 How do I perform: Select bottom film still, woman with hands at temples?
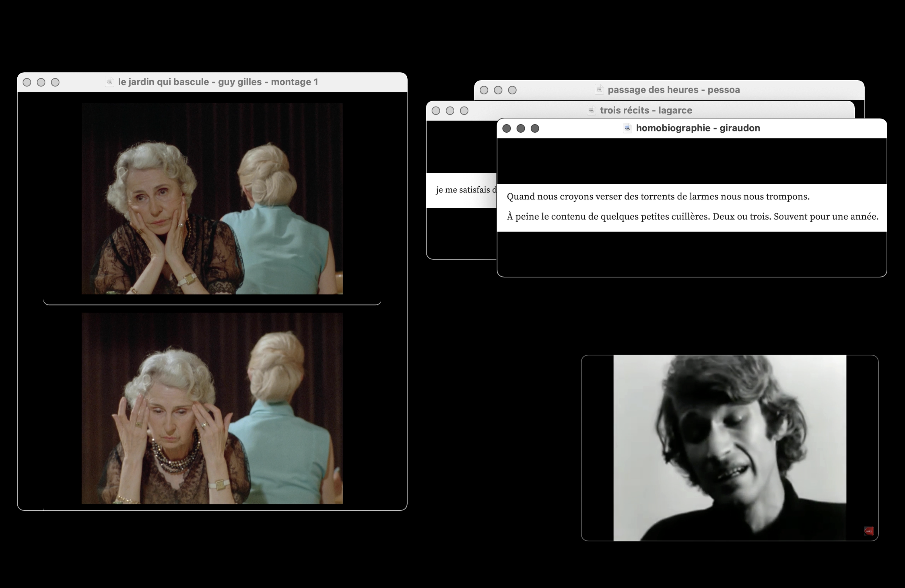pyautogui.click(x=212, y=408)
